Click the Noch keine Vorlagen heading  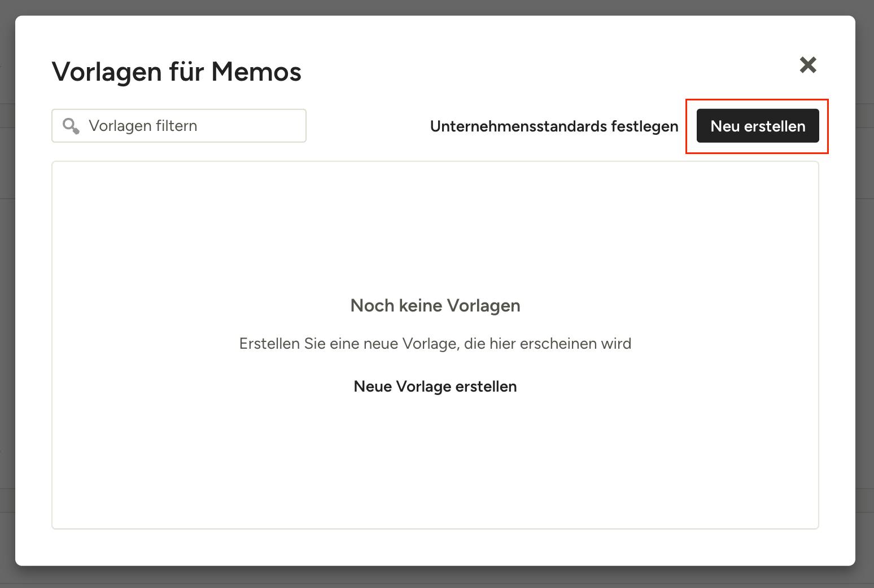[x=435, y=305]
